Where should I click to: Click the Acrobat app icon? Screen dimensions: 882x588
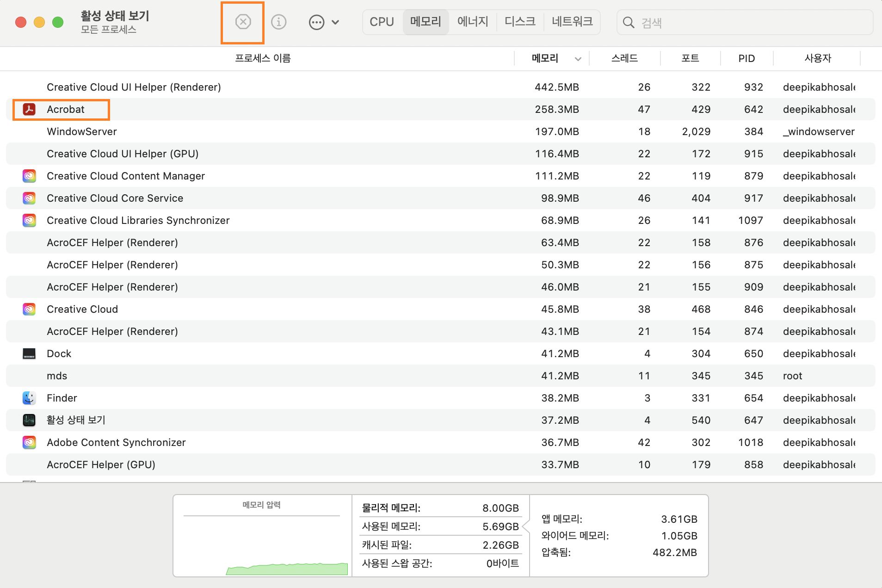click(29, 109)
